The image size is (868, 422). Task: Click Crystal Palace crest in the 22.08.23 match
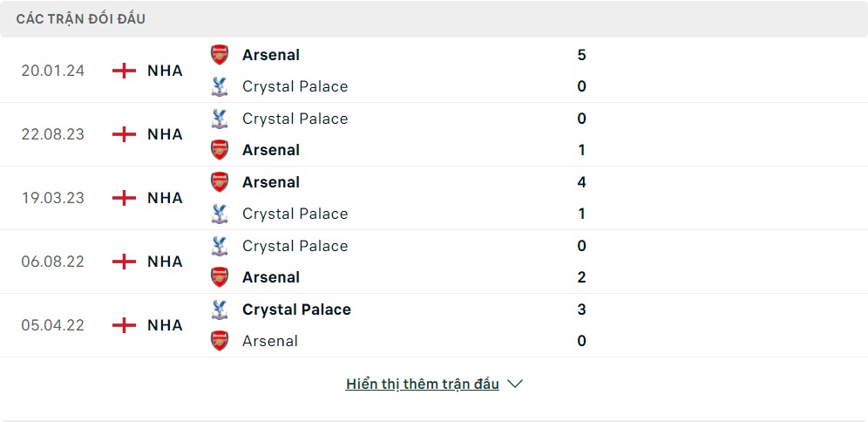click(220, 119)
